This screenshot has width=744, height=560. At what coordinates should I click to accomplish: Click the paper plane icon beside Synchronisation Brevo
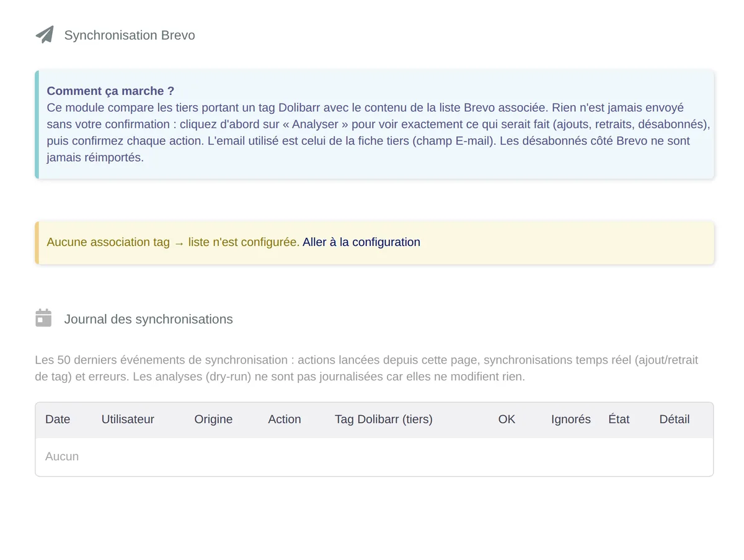coord(45,35)
